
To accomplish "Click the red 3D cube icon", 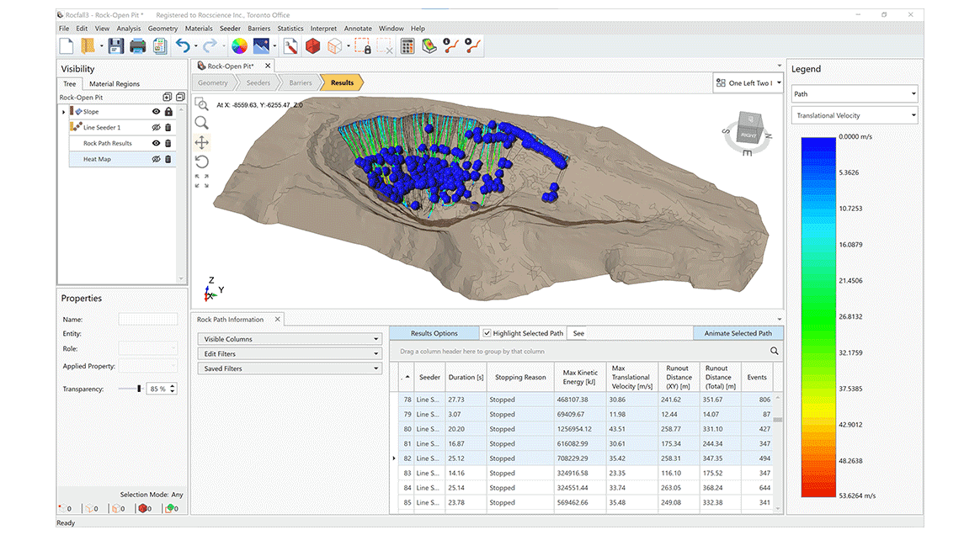I will click(x=313, y=46).
